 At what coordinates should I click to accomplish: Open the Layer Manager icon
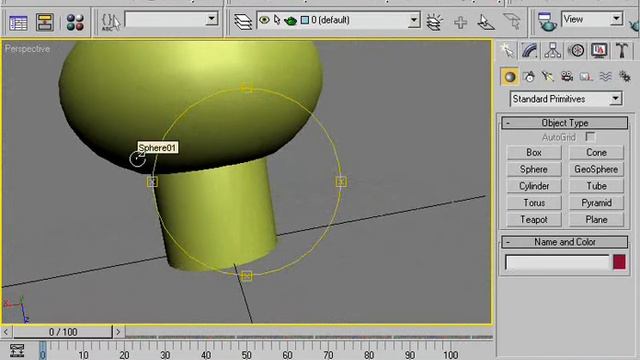pyautogui.click(x=243, y=21)
